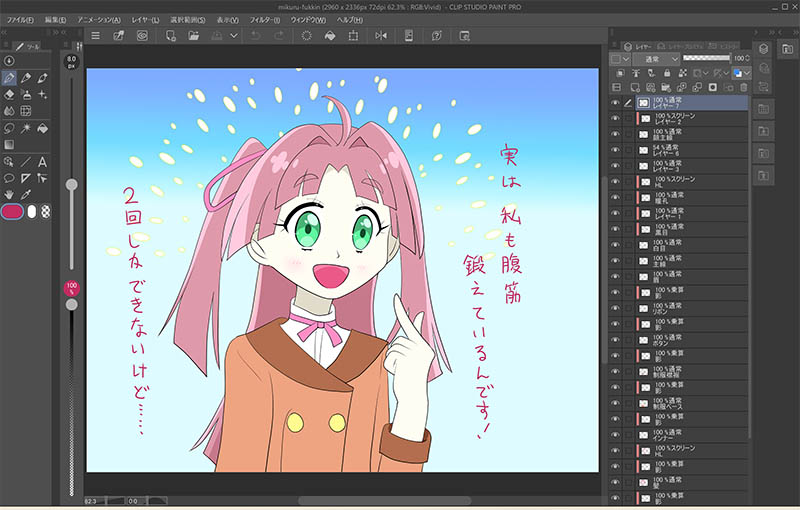Viewport: 800px width, 510px height.
Task: Expand the save options arrow in command bar
Action: pyautogui.click(x=234, y=36)
